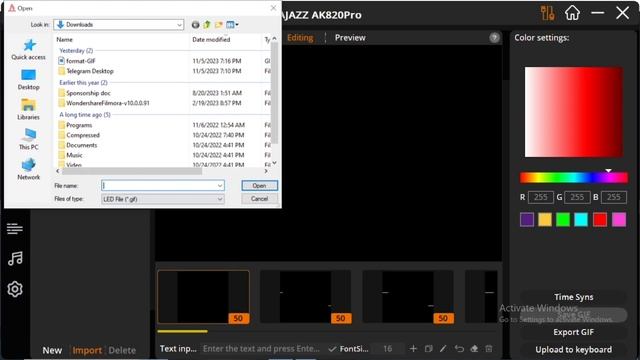Open the help question mark icon
640x360 pixels.
click(494, 38)
